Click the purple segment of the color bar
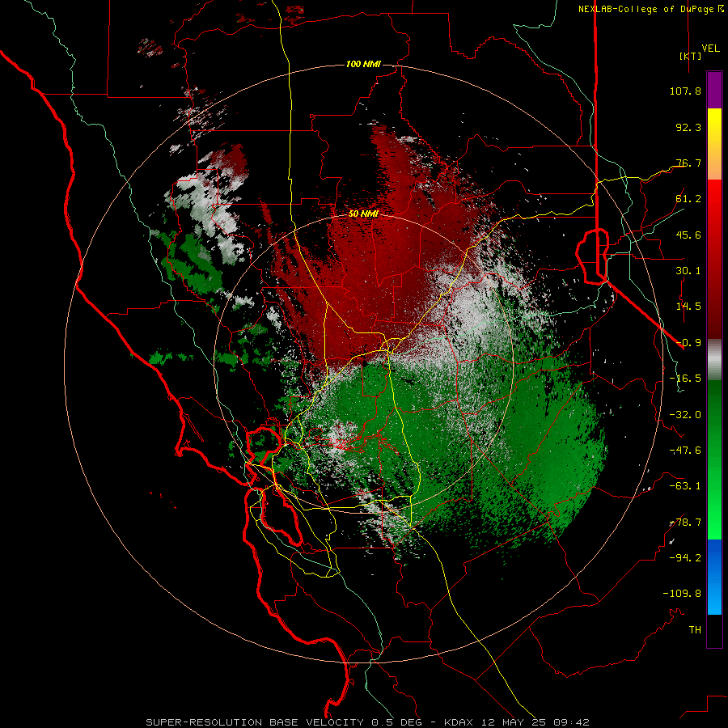Image resolution: width=728 pixels, height=728 pixels. click(714, 90)
